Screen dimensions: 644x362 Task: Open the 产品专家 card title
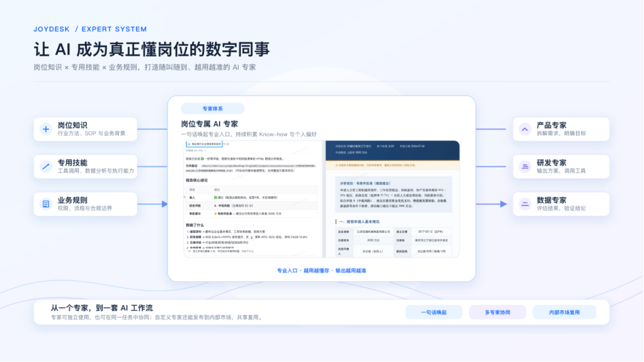point(552,125)
